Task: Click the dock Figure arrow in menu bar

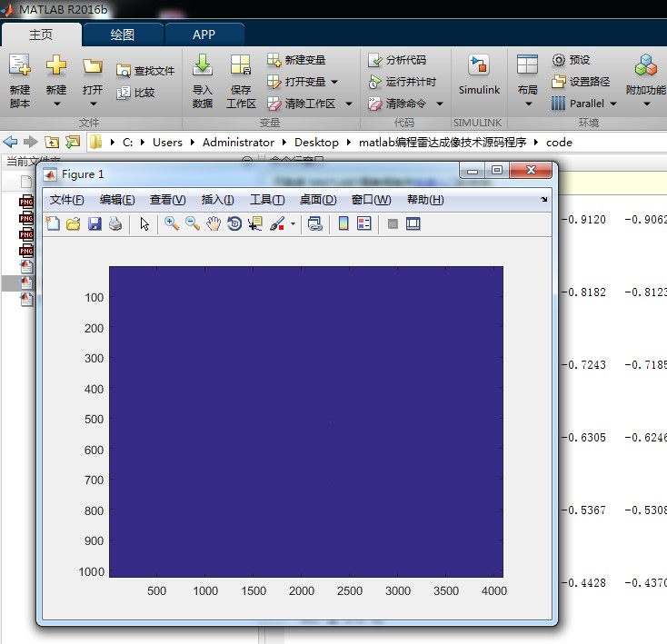Action: pos(543,199)
